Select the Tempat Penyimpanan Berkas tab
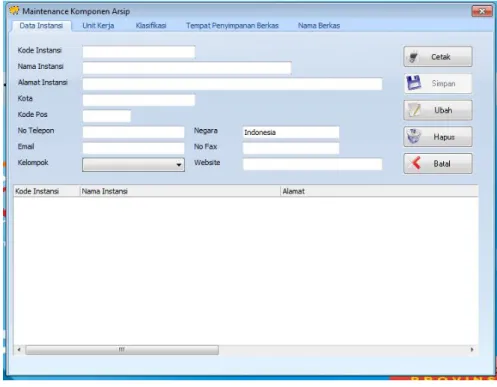 click(x=232, y=26)
